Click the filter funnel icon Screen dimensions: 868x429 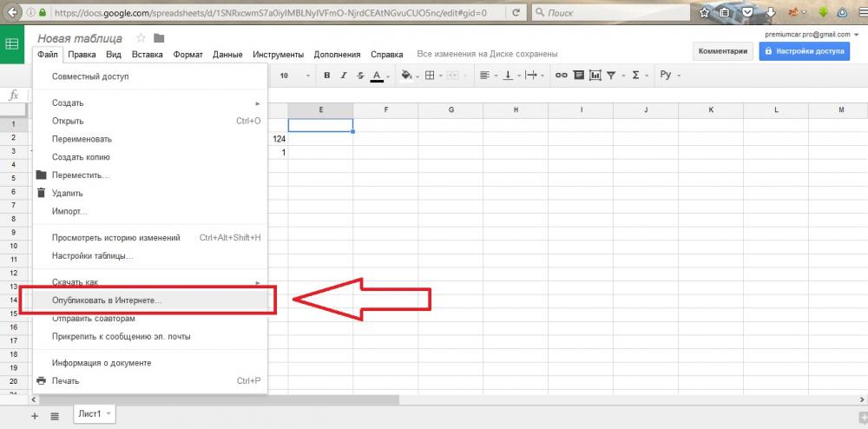tap(611, 76)
